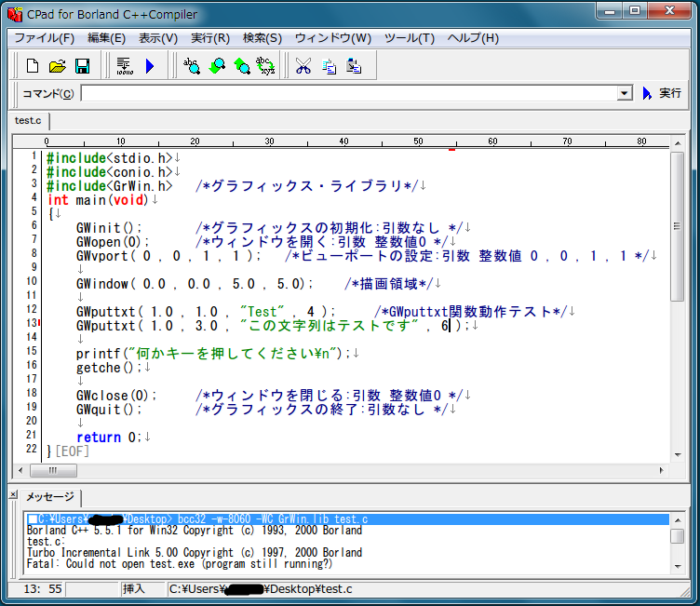
Task: Click the 'test.c:' message line
Action: point(46,542)
